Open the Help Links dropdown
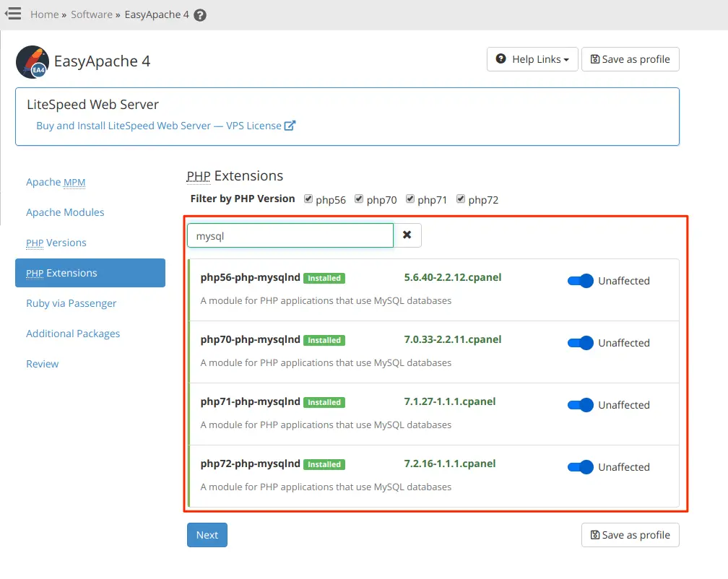Image resolution: width=728 pixels, height=579 pixels. point(532,59)
